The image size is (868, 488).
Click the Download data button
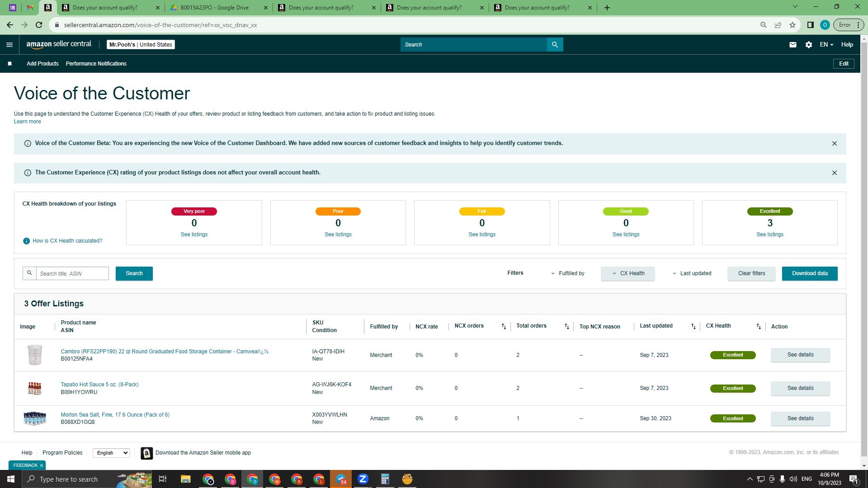[x=810, y=273]
